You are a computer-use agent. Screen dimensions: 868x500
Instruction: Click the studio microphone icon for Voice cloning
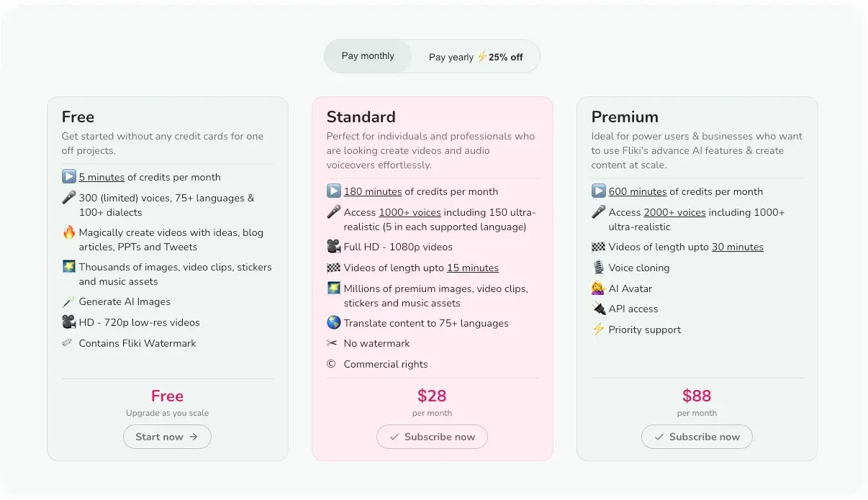599,268
